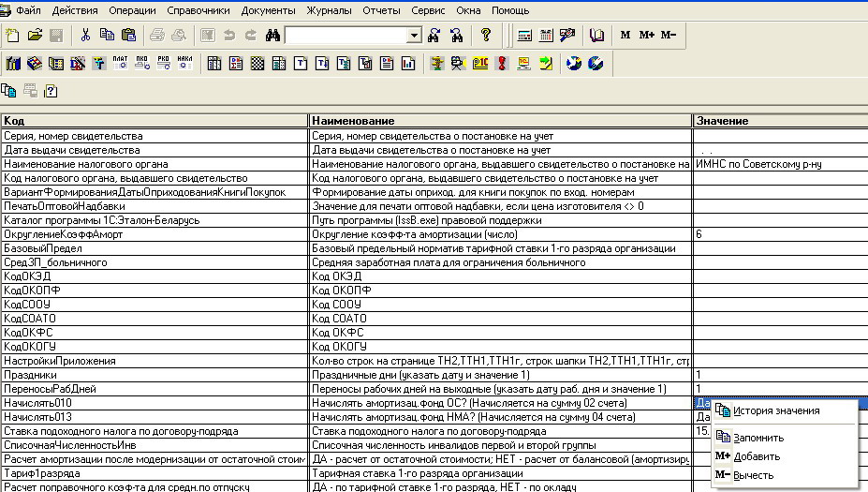868x492 pixels.
Task: Copy with the double-page toolbar icon
Action: click(107, 36)
